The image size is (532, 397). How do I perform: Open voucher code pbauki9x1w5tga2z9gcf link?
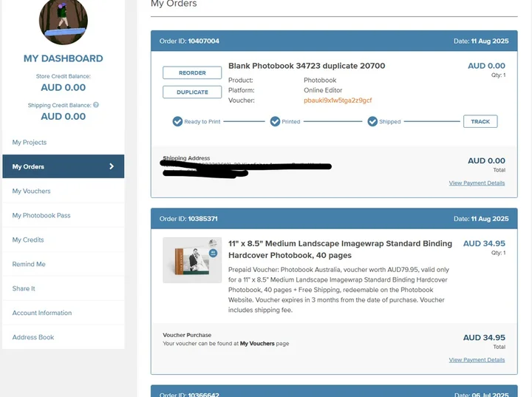[338, 100]
